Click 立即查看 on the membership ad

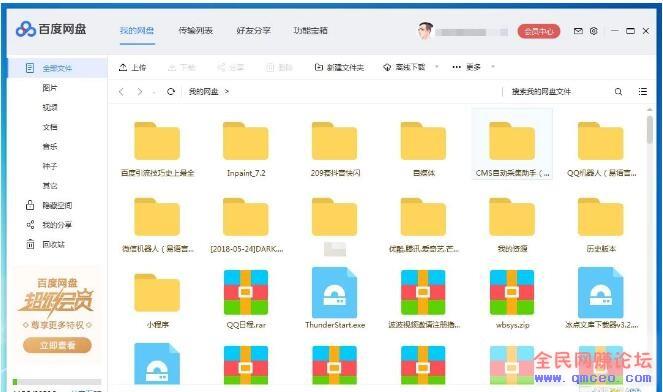tap(57, 345)
